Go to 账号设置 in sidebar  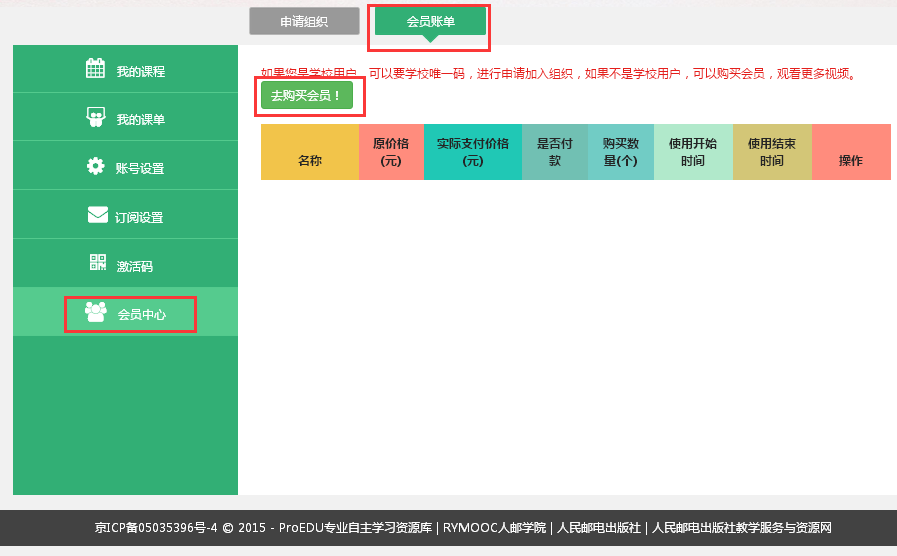pyautogui.click(x=125, y=166)
